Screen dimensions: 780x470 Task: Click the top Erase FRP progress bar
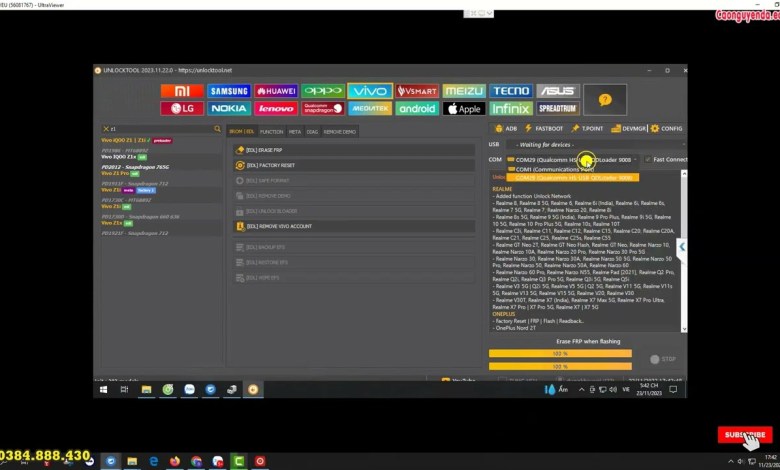point(560,353)
